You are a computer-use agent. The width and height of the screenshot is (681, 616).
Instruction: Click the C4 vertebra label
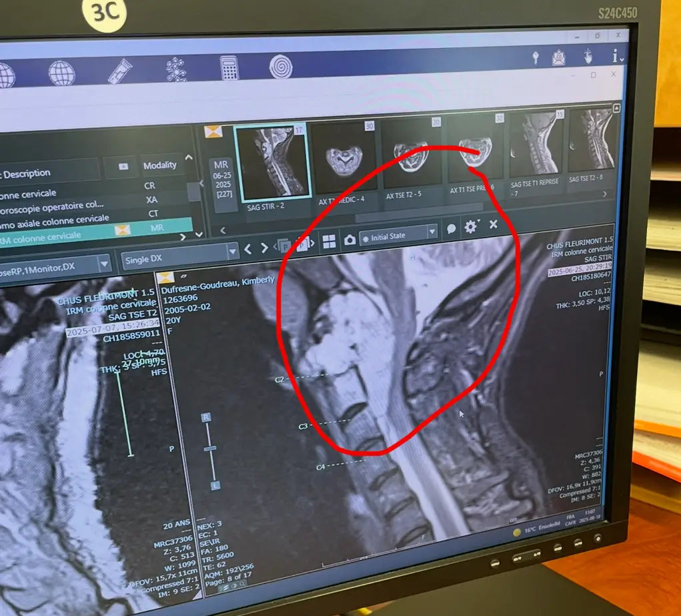point(321,467)
